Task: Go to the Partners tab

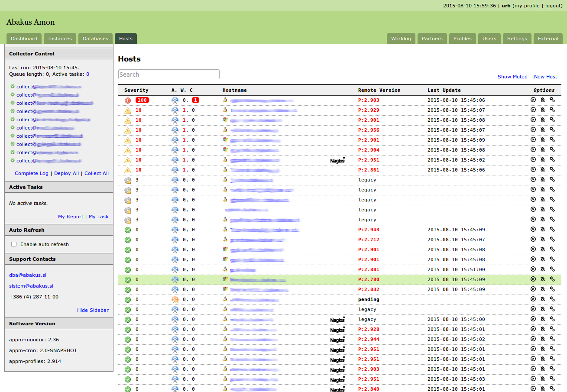Action: coord(432,38)
